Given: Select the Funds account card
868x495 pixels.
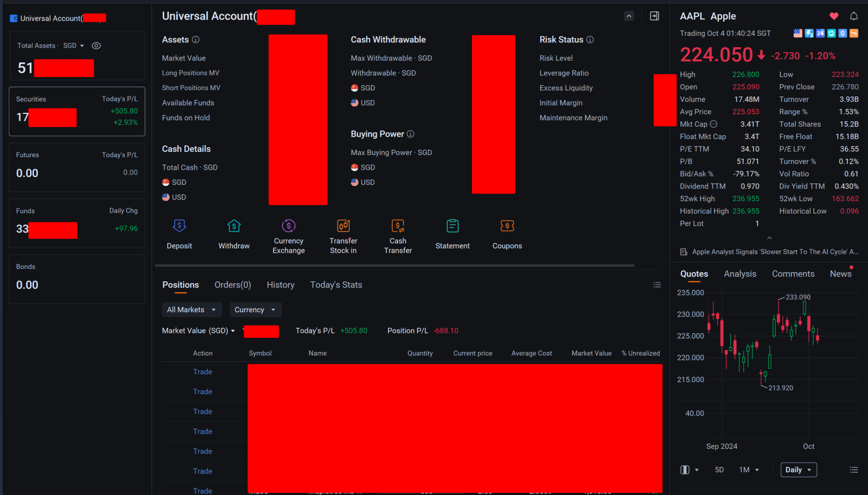Looking at the screenshot, I should click(77, 223).
